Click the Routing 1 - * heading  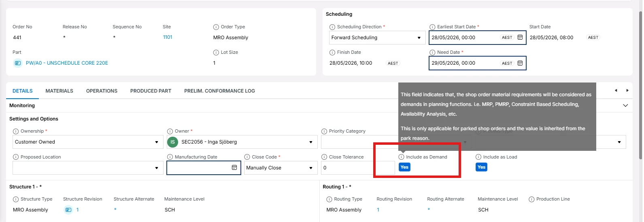pyautogui.click(x=337, y=187)
